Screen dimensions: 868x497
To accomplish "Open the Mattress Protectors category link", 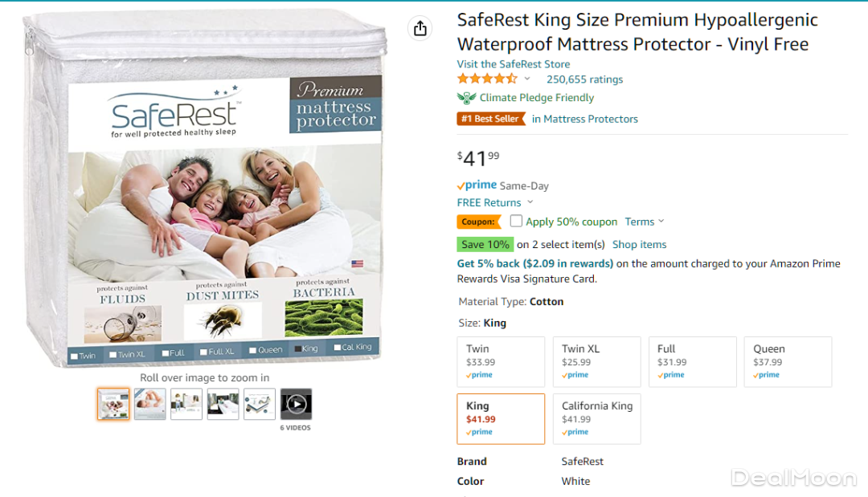I will 590,119.
